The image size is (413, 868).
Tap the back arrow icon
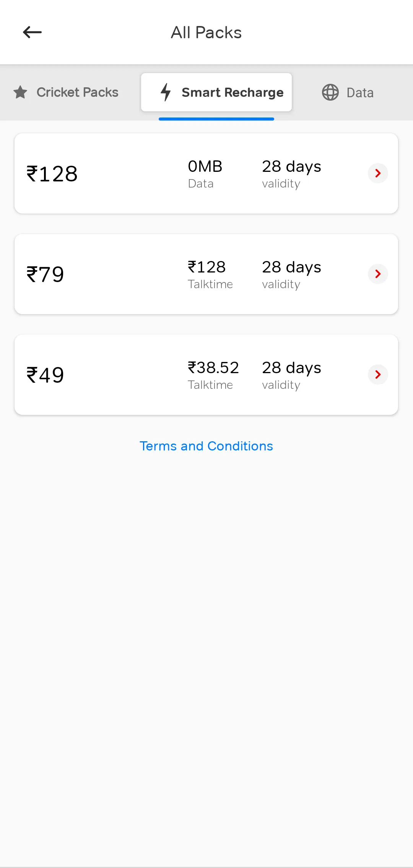(32, 32)
